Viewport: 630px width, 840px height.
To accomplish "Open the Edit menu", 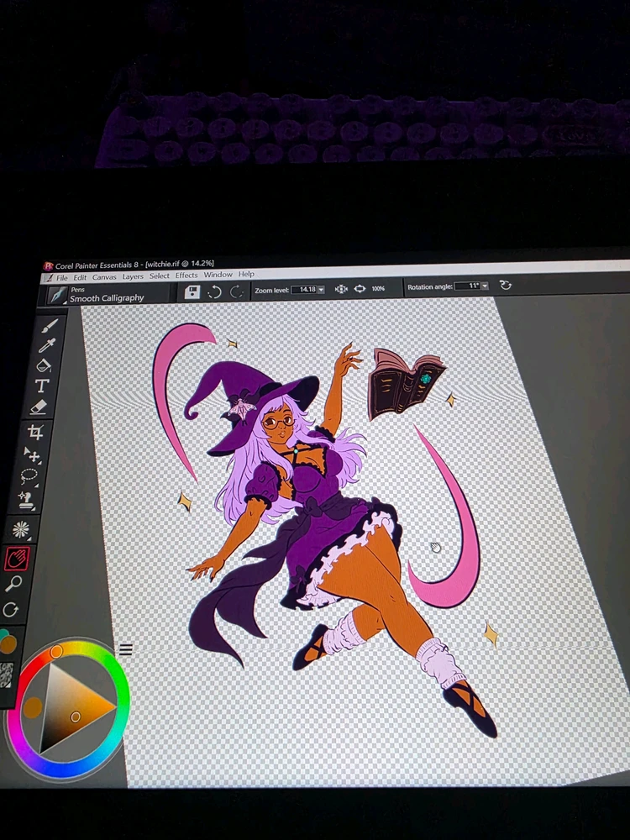I will 80,277.
